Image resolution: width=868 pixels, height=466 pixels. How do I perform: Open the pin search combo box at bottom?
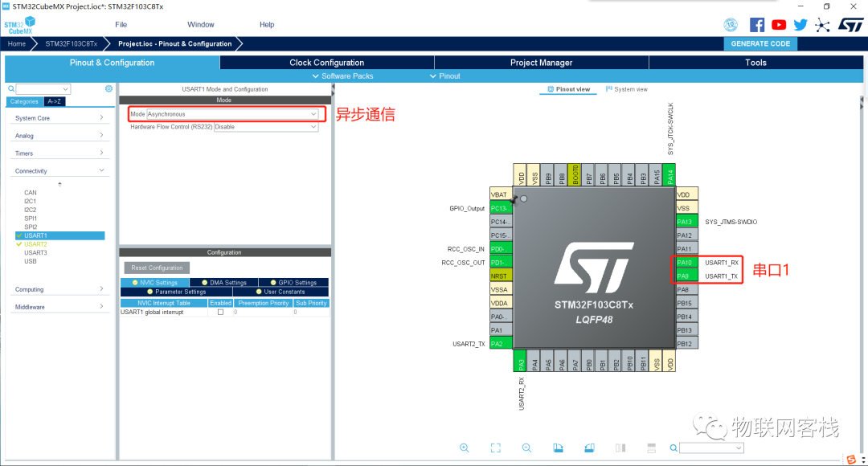pos(711,448)
